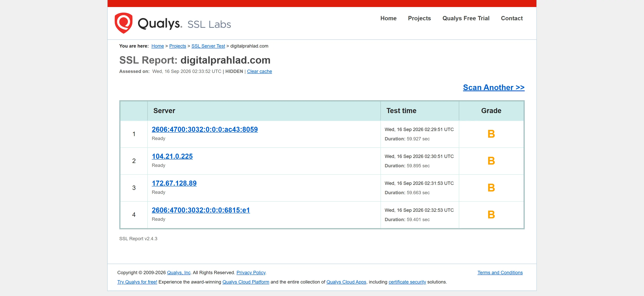Click test time 02:32:53 UTC cell
Viewport: 644px width, 296px height.
[419, 210]
